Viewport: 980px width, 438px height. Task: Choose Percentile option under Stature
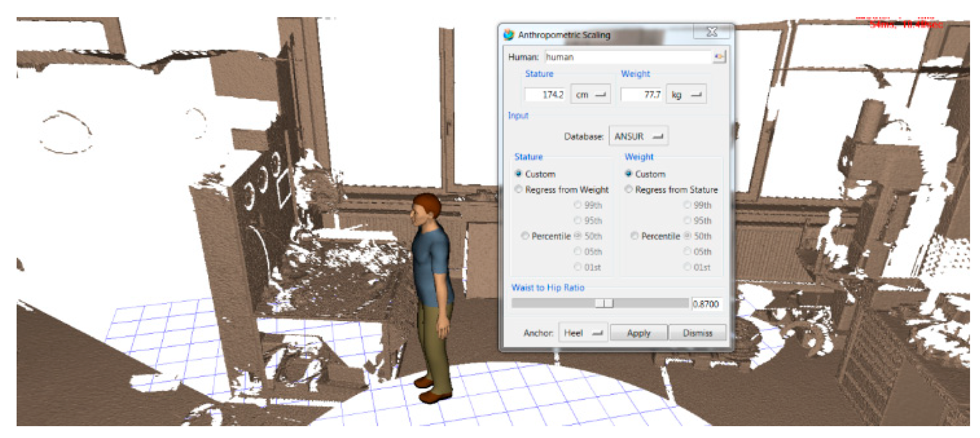525,236
